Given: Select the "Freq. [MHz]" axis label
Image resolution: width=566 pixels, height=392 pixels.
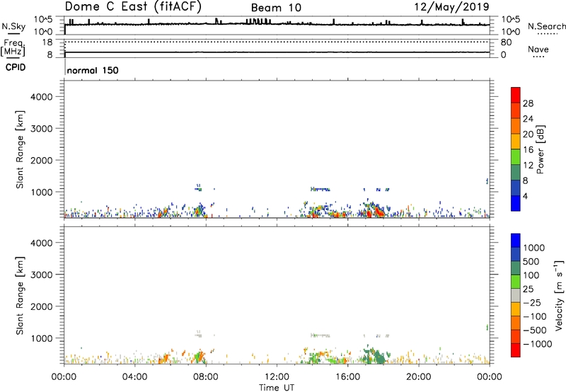Looking at the screenshot, I should (13, 47).
